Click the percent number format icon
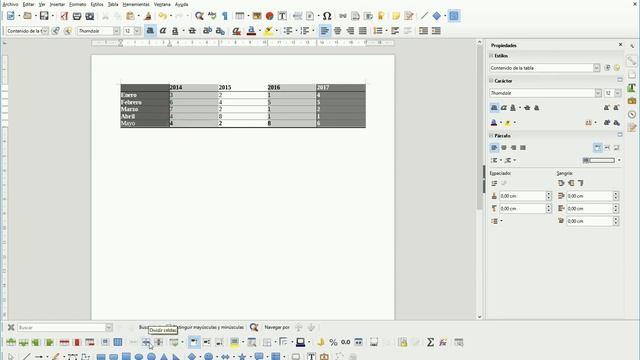Screen dimensions: 640x360 (333, 342)
